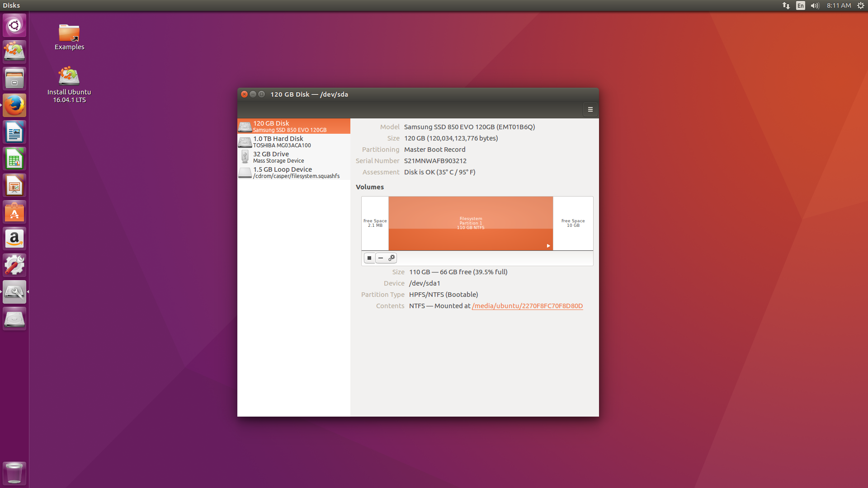Select 1.5 GB Loop Device
The height and width of the screenshot is (488, 868).
pyautogui.click(x=294, y=172)
